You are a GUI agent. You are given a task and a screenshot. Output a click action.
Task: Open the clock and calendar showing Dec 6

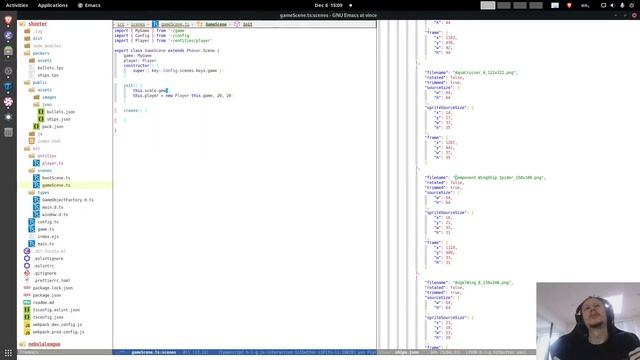(x=329, y=5)
